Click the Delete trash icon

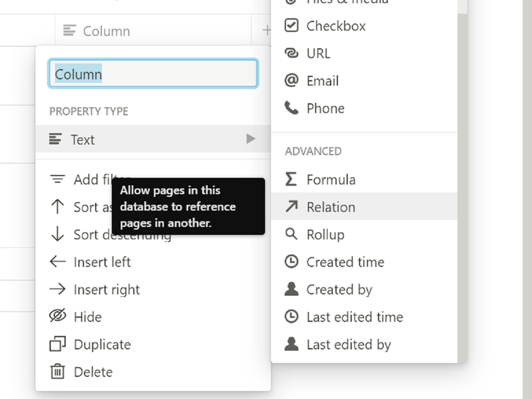(x=58, y=372)
